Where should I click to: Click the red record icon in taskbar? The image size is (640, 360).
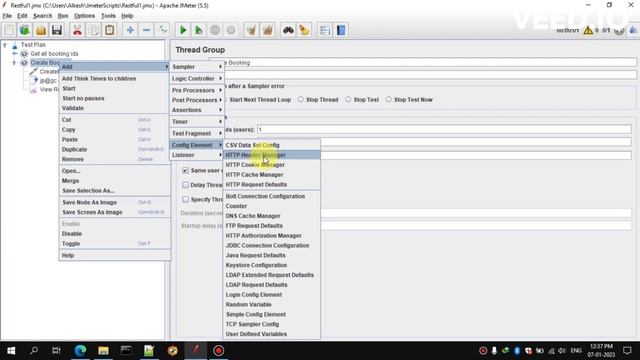coord(219,351)
